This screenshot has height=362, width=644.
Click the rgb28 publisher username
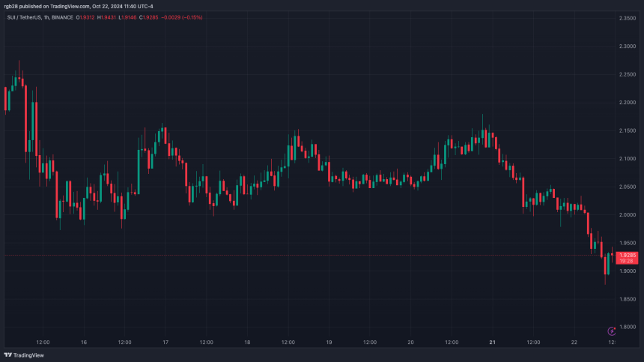click(11, 6)
